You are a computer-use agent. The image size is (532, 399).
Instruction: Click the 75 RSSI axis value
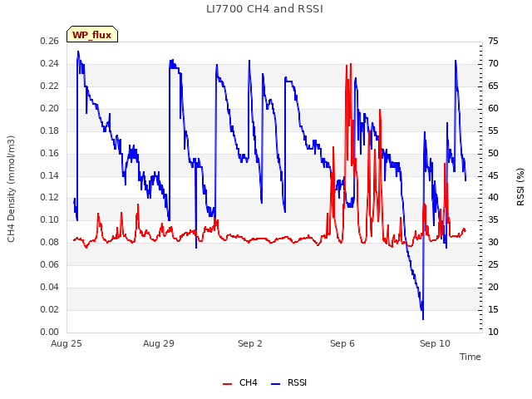[493, 42]
